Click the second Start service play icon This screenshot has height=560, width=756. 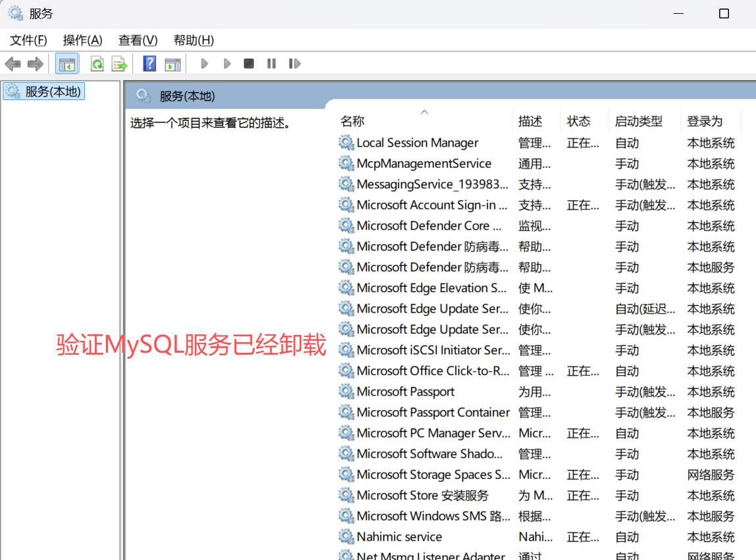click(x=227, y=64)
